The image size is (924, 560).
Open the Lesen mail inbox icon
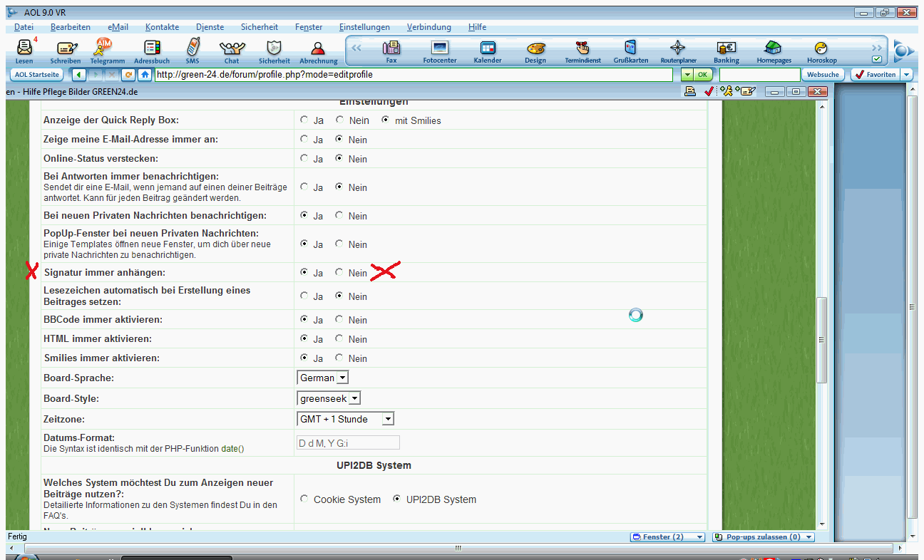(24, 50)
